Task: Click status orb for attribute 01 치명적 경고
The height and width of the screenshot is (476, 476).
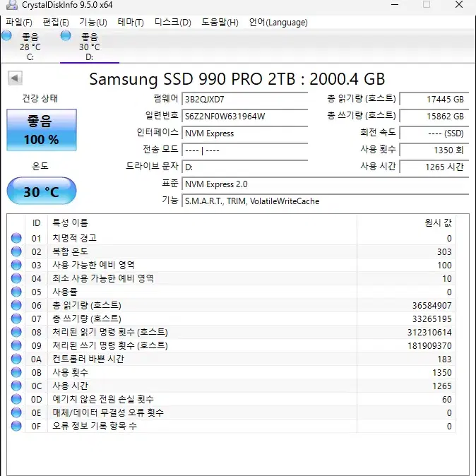Action: (16, 238)
